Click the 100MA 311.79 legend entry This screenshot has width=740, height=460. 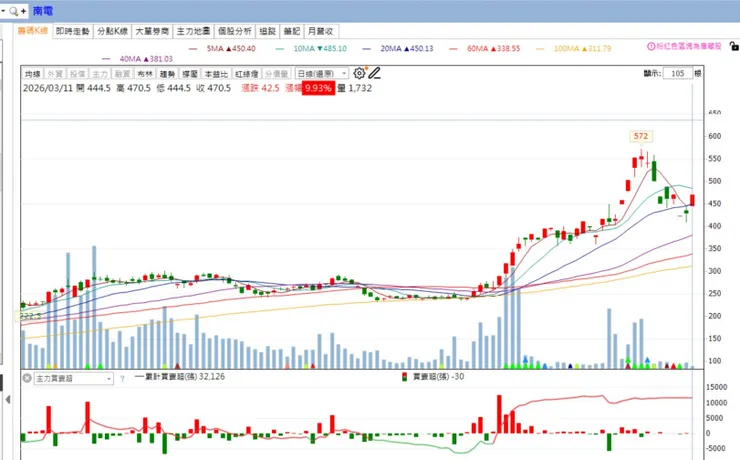coord(574,48)
